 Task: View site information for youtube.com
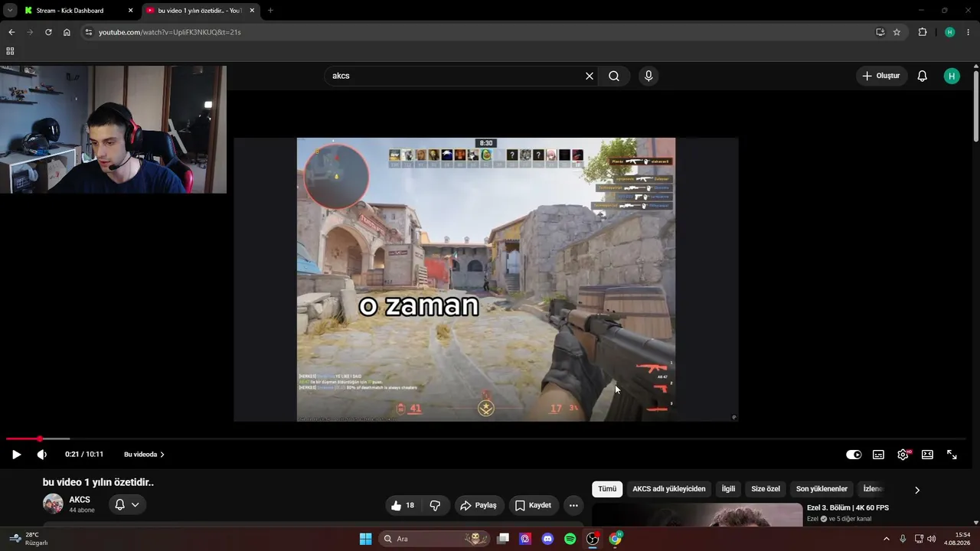tap(88, 32)
